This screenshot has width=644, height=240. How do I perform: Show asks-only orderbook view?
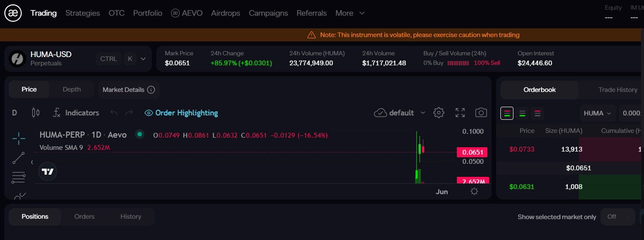click(537, 113)
